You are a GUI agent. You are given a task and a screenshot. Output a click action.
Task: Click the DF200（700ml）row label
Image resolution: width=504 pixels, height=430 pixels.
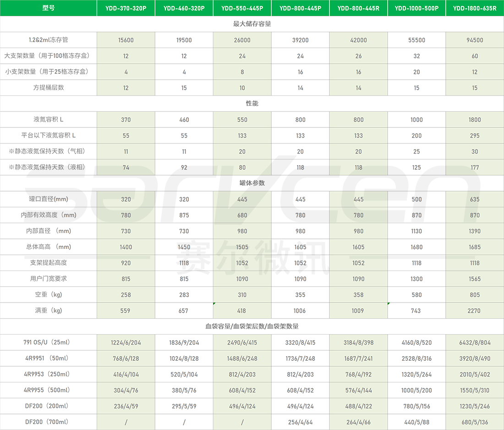pos(47,422)
